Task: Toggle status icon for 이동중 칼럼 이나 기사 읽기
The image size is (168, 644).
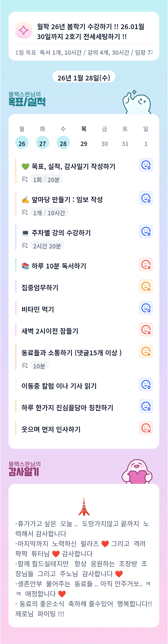Action: 146,385
